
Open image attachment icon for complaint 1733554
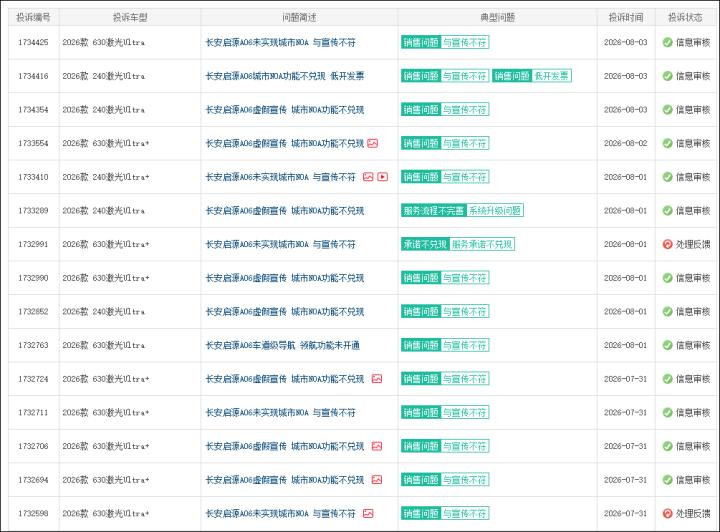coord(372,143)
